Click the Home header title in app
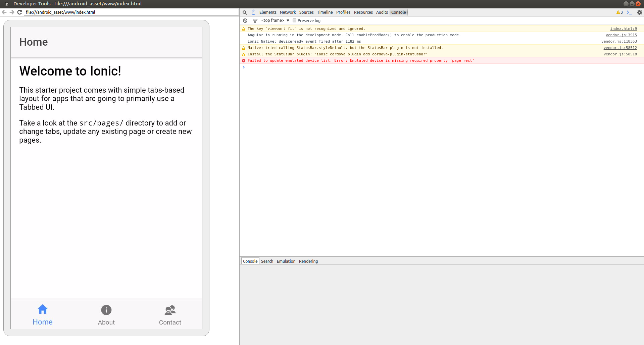Viewport: 644px width, 345px height. pos(34,42)
